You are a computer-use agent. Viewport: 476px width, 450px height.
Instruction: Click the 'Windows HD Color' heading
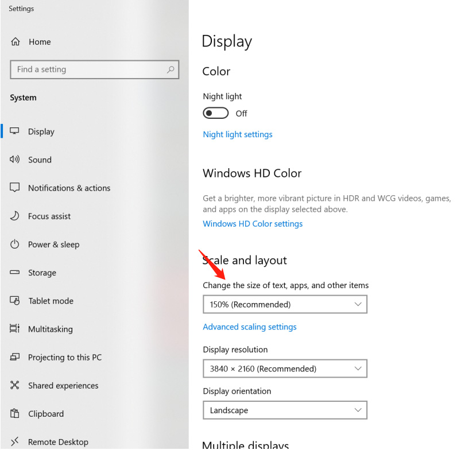[x=252, y=173]
